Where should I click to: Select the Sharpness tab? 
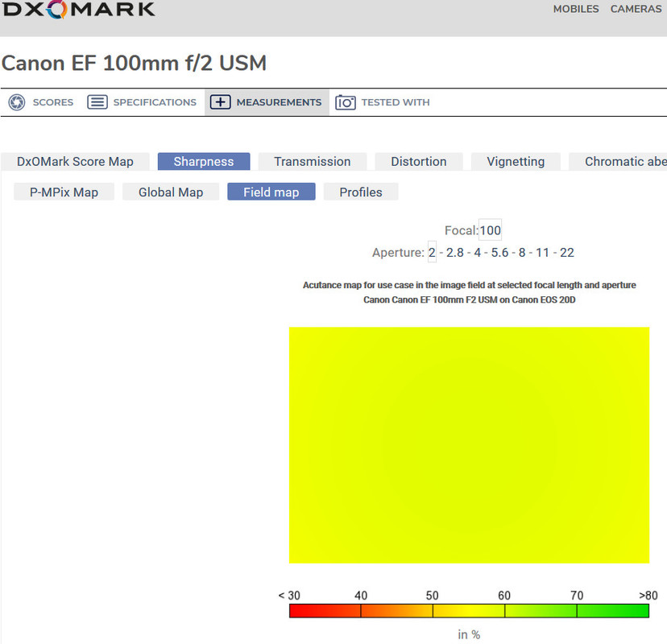click(x=204, y=162)
